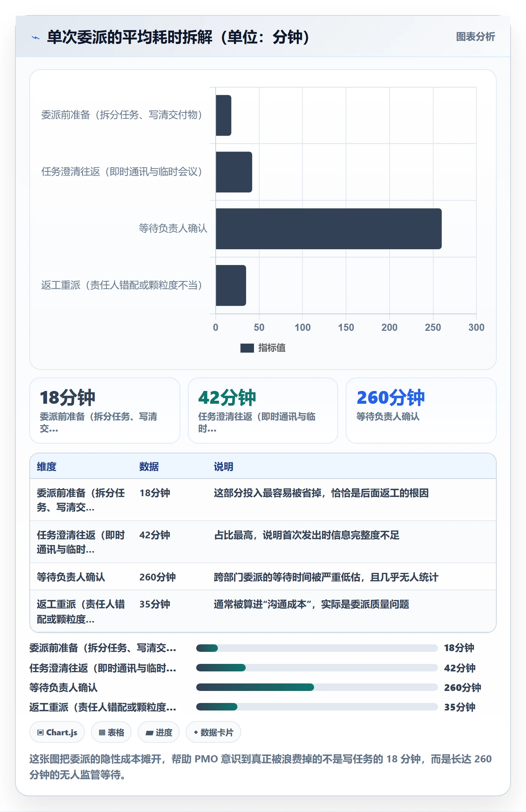Click the diamond icon in 数据卡片 chip

[x=196, y=732]
